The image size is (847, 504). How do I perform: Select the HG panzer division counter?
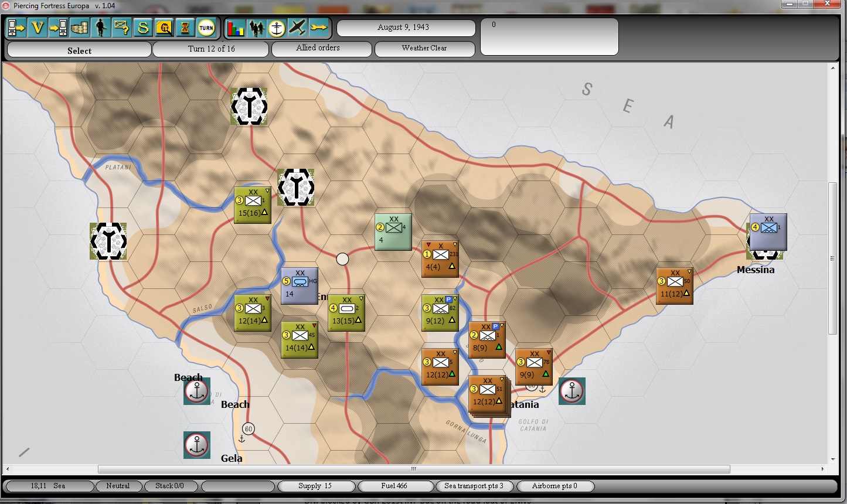300,286
